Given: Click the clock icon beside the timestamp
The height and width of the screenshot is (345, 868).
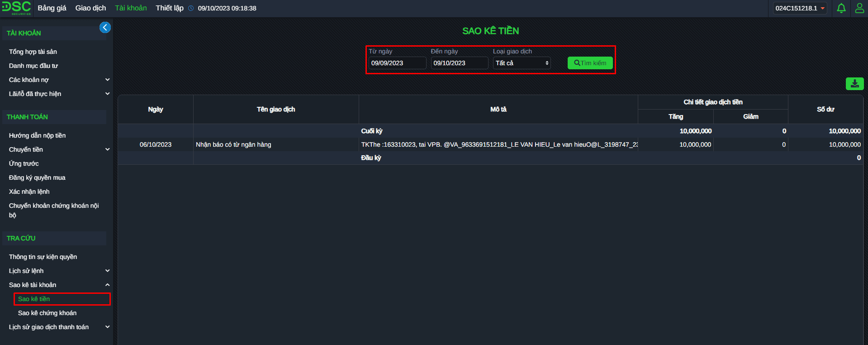Looking at the screenshot, I should 191,8.
